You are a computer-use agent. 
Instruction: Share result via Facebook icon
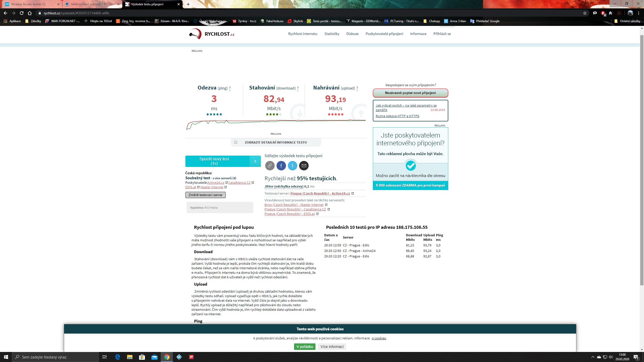coord(281,165)
